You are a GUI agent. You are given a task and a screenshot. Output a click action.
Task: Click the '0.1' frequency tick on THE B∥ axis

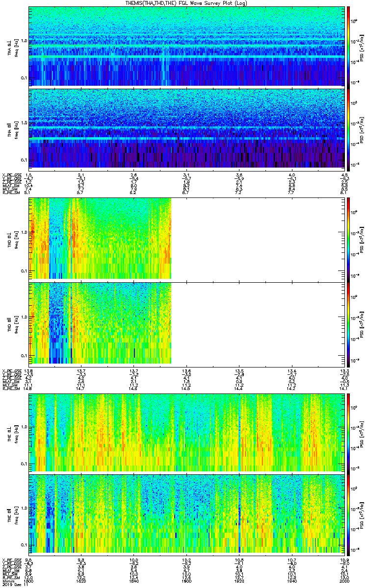click(x=25, y=545)
